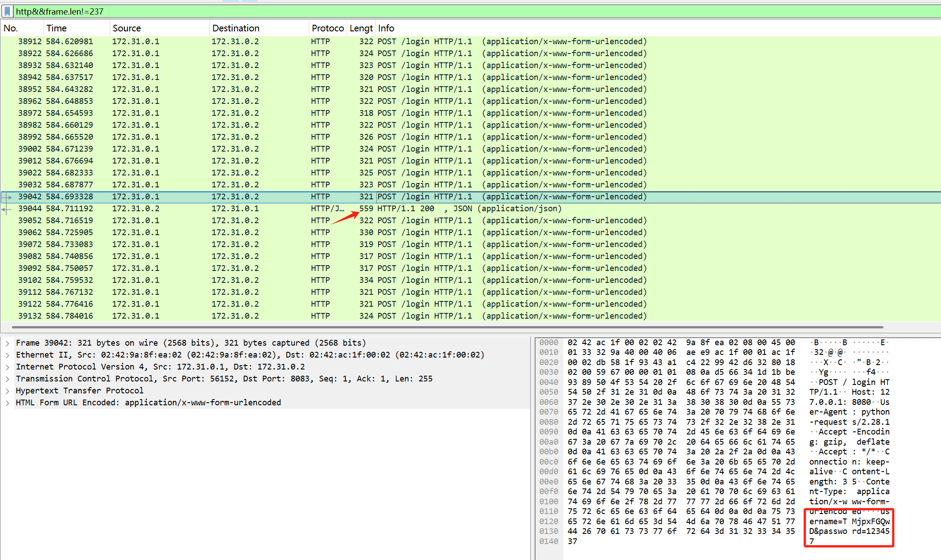Expand Internet Protocol Version 4 node

point(8,367)
